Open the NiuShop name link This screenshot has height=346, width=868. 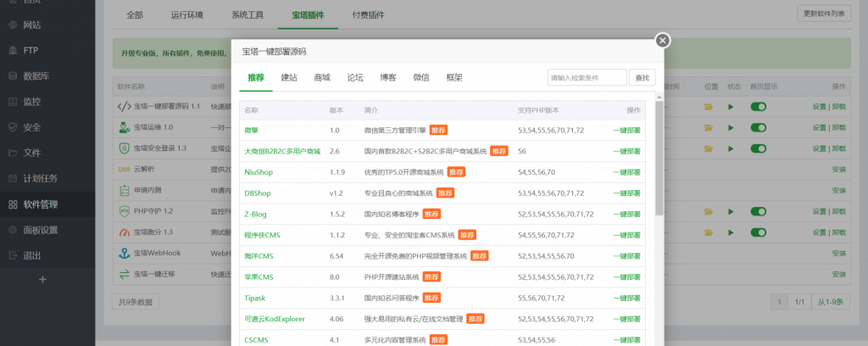click(x=257, y=172)
